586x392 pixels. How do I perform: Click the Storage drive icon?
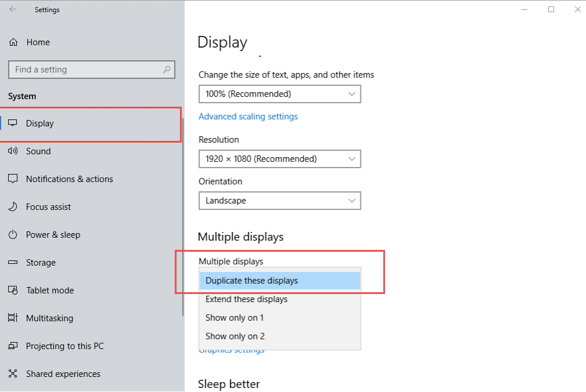pyautogui.click(x=13, y=262)
